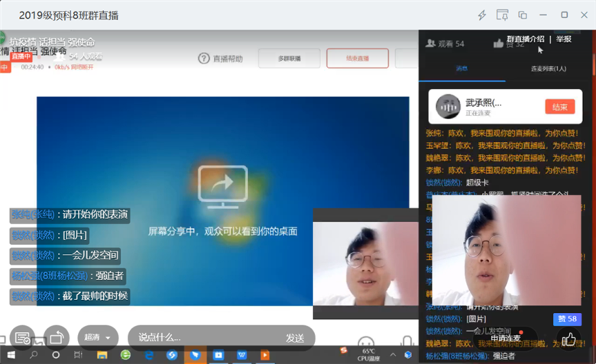596x364 pixels.
Task: Click the 说点什么... message input field
Action: coord(206,337)
